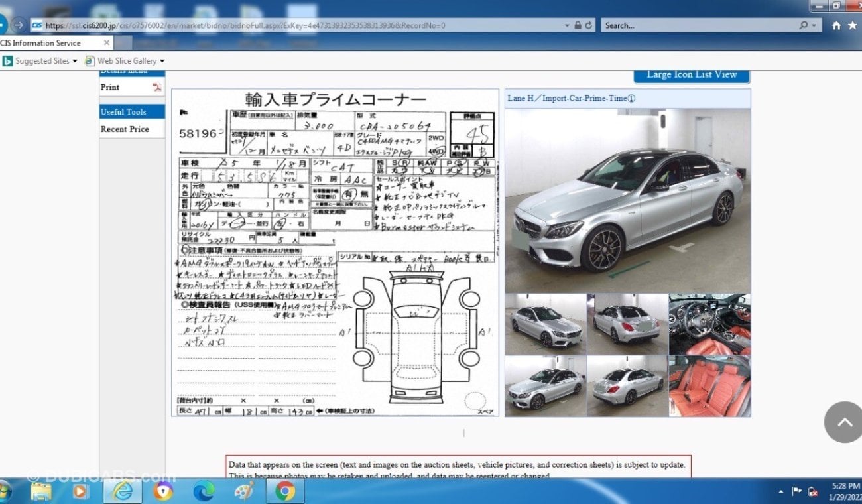862x504 pixels.
Task: Close the CIS Information Service tab
Action: (x=107, y=43)
